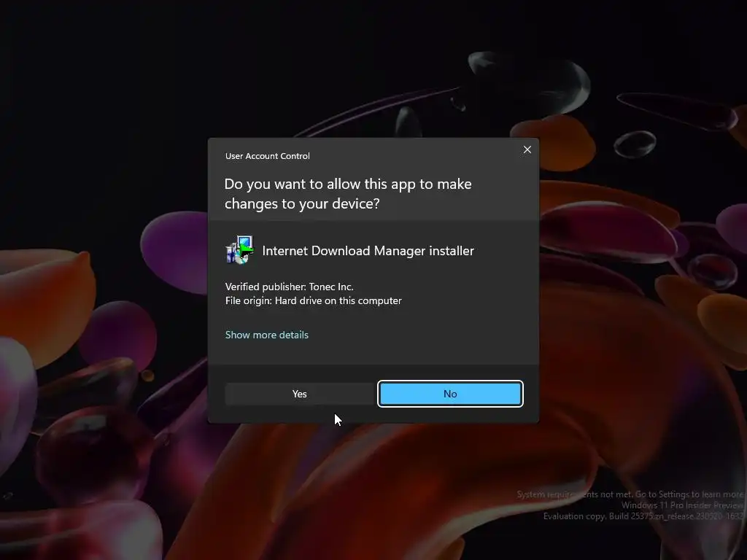
Task: Close the User Account Control dialog
Action: 527,149
